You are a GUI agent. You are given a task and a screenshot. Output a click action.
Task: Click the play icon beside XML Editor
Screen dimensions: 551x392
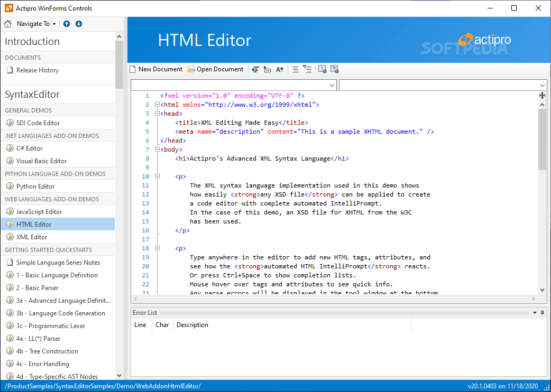(10, 237)
